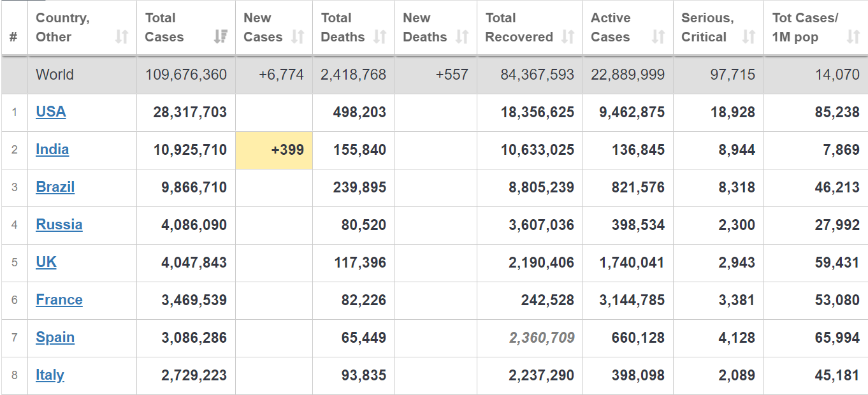Sort table by New Deaths arrows icon
The width and height of the screenshot is (868, 395).
[462, 38]
